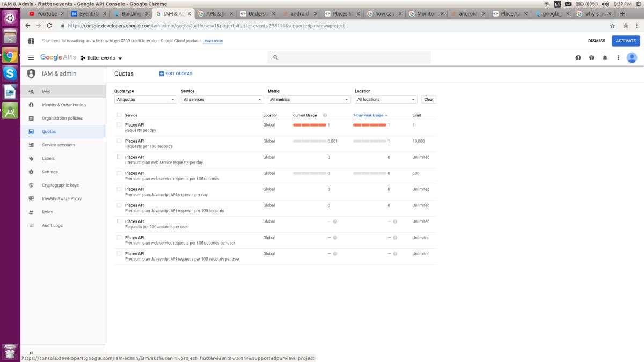Click the Identity-Aware Proxy icon
This screenshot has height=362, width=644.
click(x=31, y=199)
